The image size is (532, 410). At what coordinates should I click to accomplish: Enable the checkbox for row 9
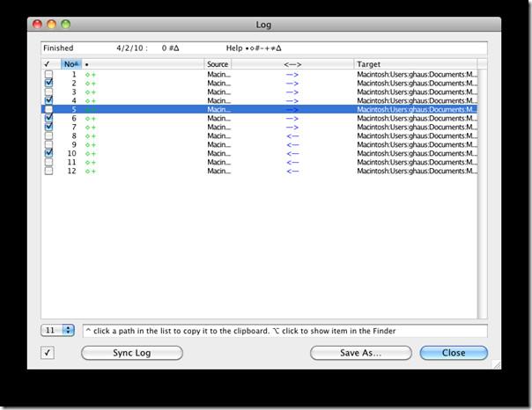[48, 144]
